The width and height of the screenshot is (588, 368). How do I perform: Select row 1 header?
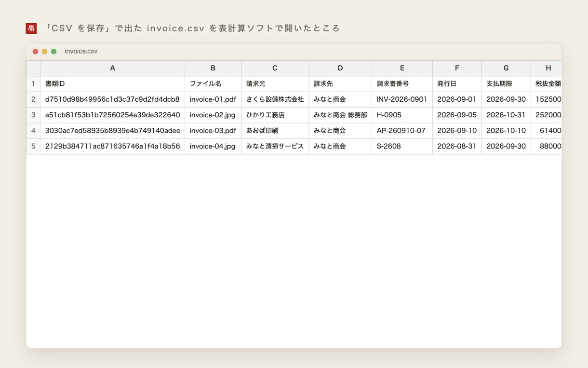pos(33,84)
